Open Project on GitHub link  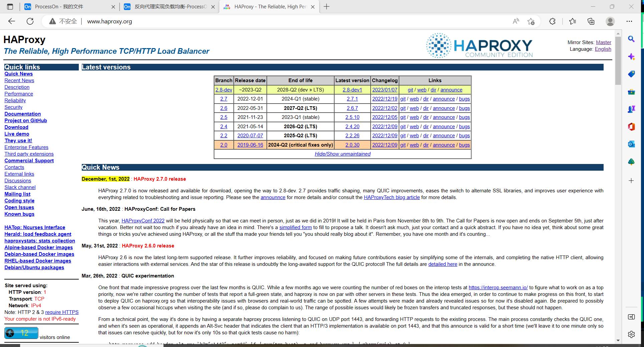tap(26, 121)
